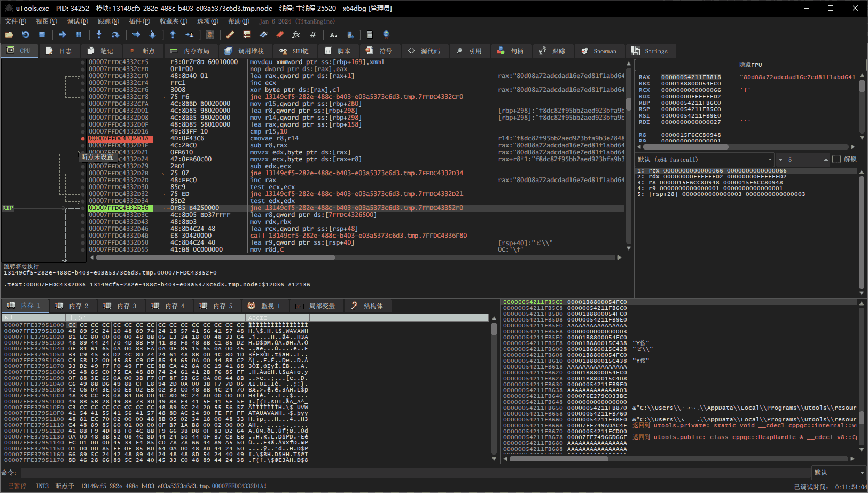Open the 文件(F) menu
This screenshot has height=493, width=868.
click(x=15, y=21)
